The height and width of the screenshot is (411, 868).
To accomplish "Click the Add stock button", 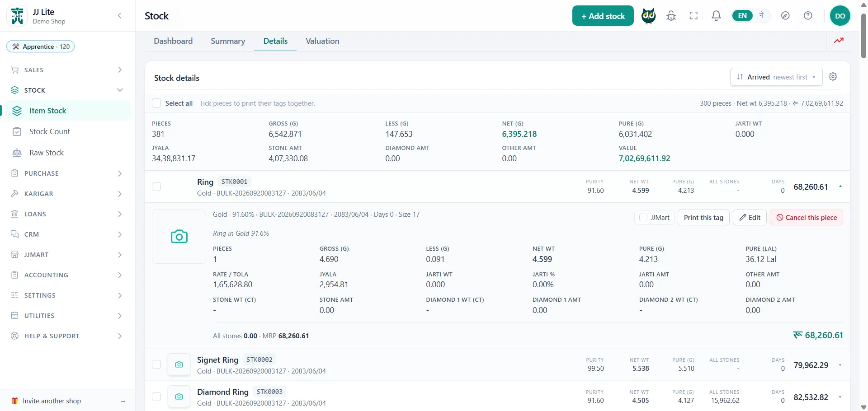I will coord(603,16).
